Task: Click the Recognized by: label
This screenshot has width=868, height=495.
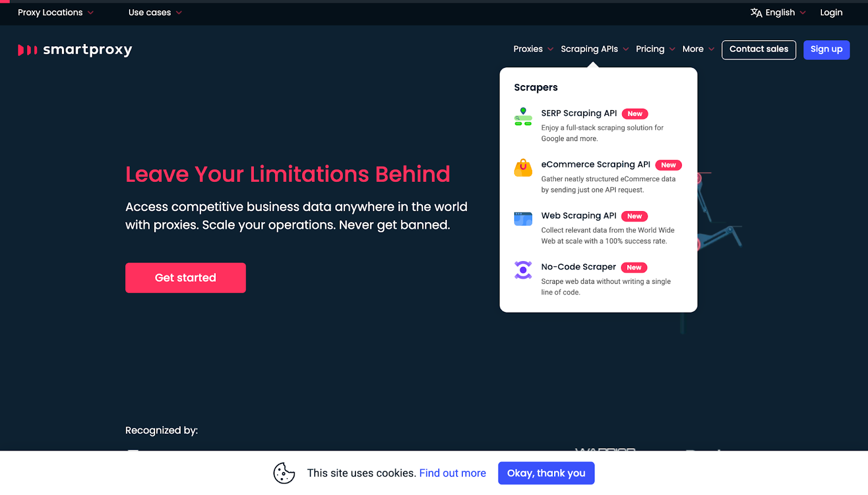Action: (162, 430)
